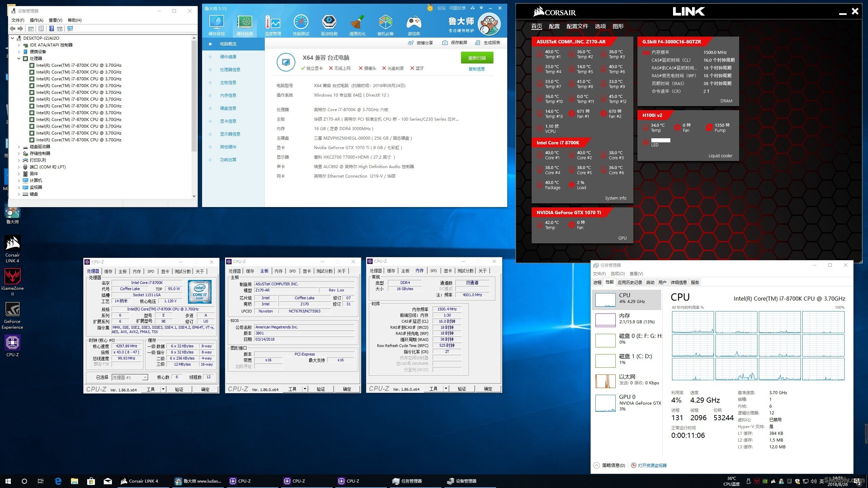The width and height of the screenshot is (868, 488).
Task: Open 选项(O) menu in Task Manager
Action: click(x=617, y=273)
